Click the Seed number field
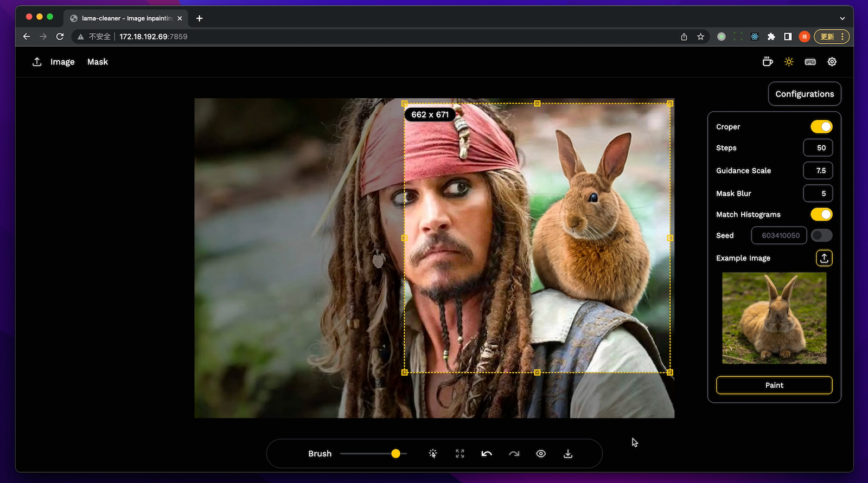 pyautogui.click(x=779, y=235)
